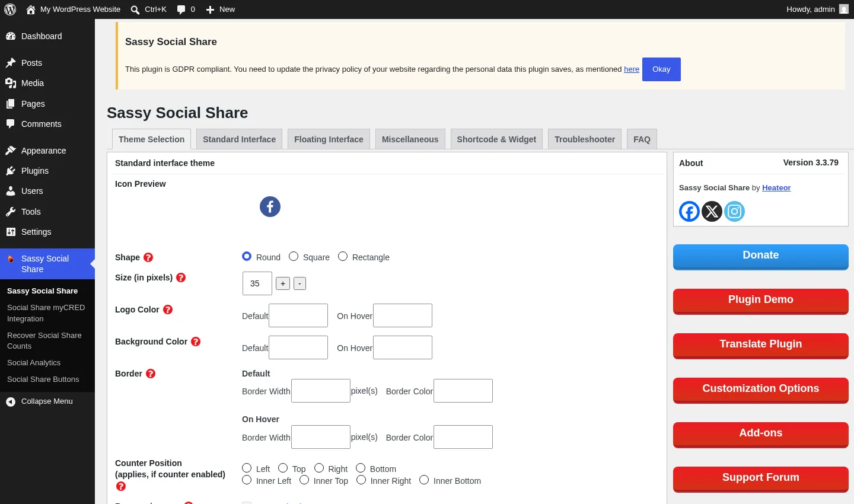Open help tooltip next to Border
Screen dimensions: 854x504
click(x=151, y=374)
